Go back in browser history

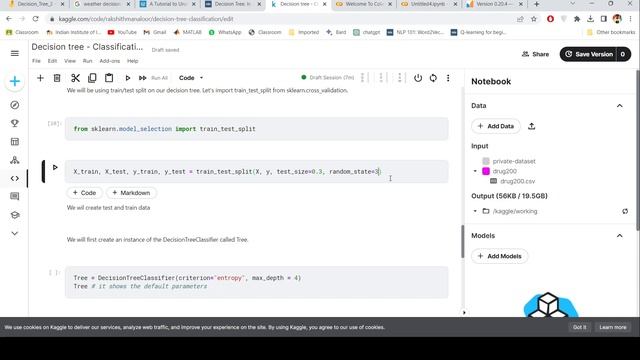(x=9, y=19)
